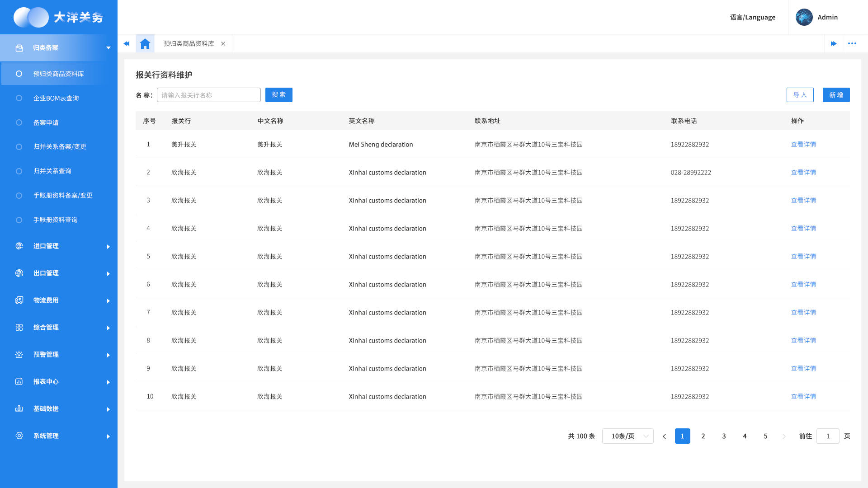Select 归并关系备案/变更 menu item
This screenshot has height=488, width=868.
coord(59,147)
